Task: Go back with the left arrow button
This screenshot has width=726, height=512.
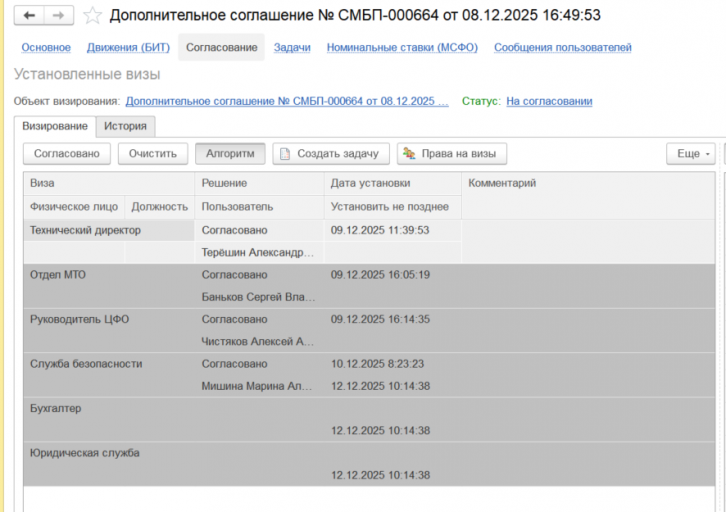Action: 30,15
